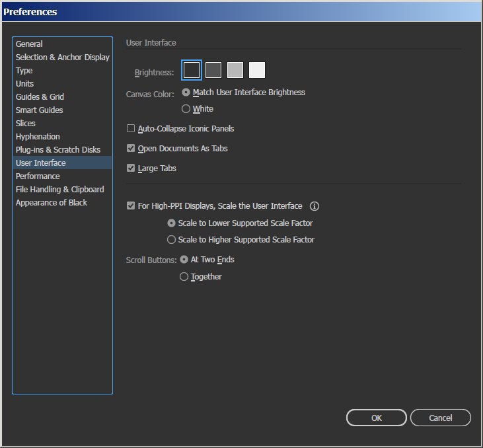Select User Interface category in list
This screenshot has width=483, height=448.
click(x=62, y=163)
